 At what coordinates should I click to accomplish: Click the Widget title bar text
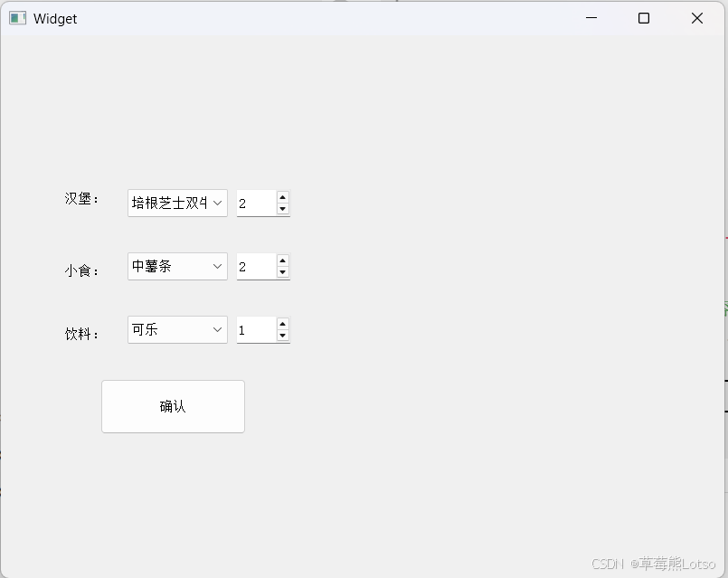pos(56,18)
